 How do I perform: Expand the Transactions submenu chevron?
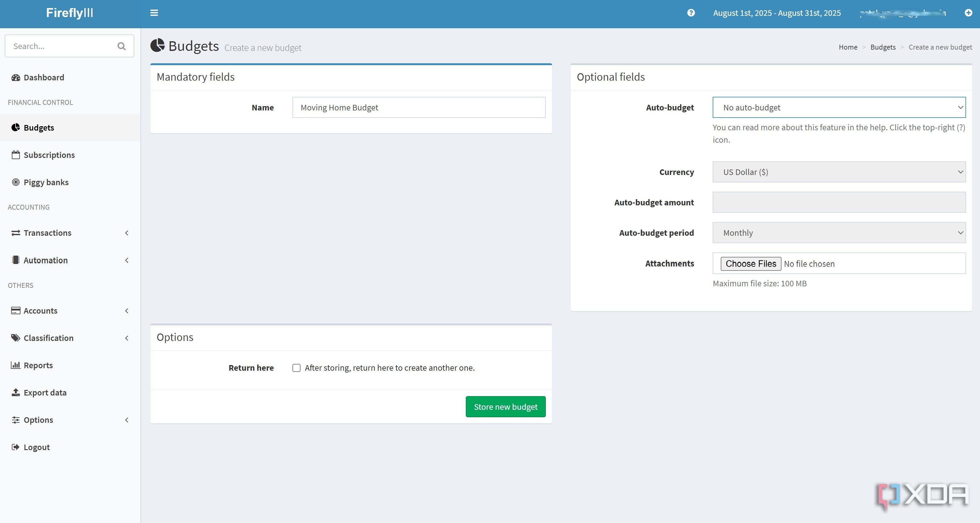(127, 233)
